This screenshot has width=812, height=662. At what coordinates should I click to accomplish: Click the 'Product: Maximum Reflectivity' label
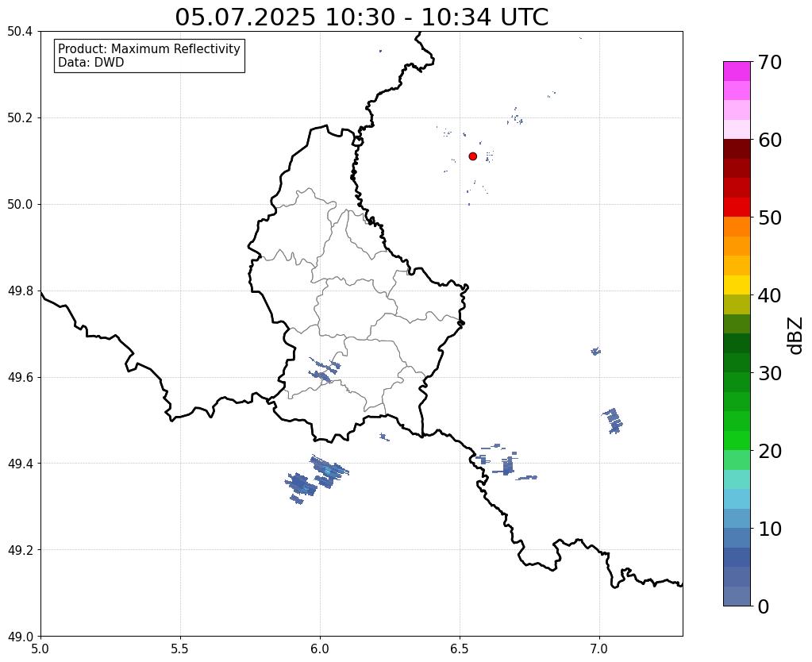149,48
